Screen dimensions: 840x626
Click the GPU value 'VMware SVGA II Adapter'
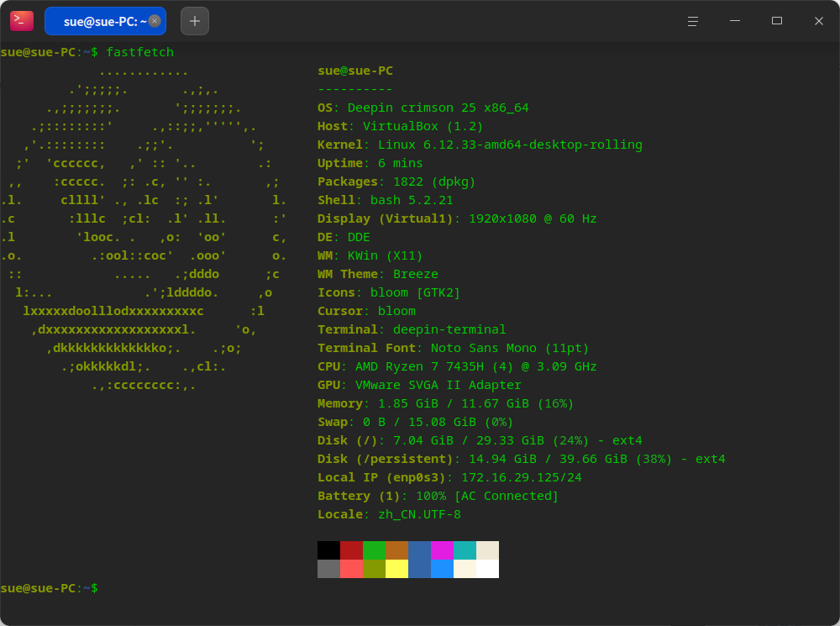(x=438, y=385)
